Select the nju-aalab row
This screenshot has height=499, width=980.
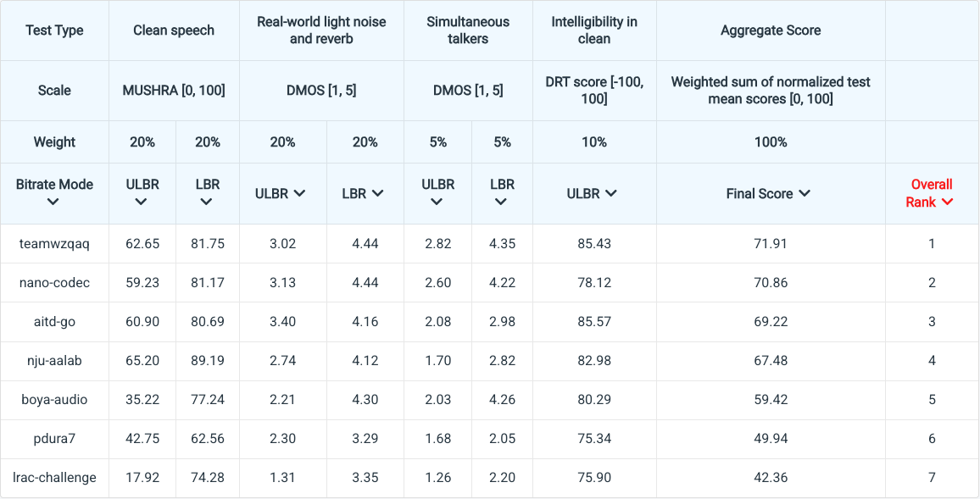pos(54,361)
